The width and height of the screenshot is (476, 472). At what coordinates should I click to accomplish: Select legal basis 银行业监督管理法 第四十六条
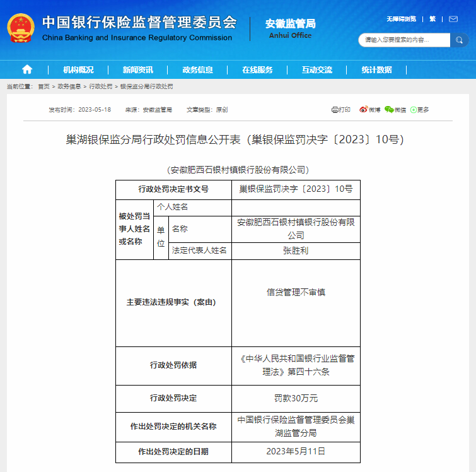click(296, 365)
